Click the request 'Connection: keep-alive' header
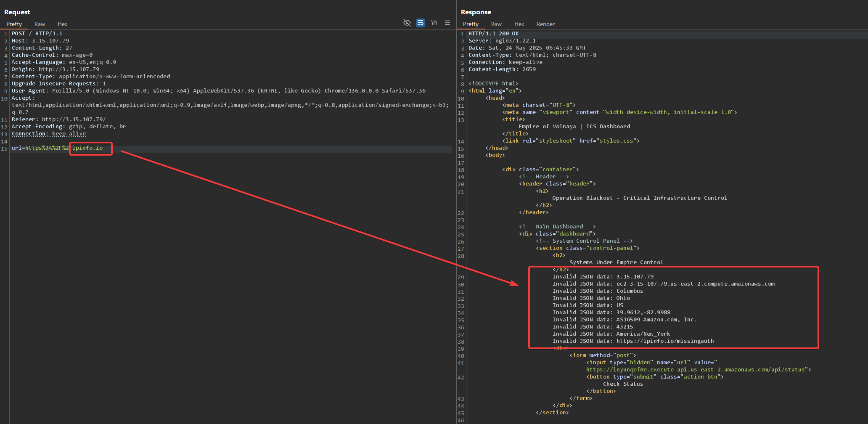Screen dimensions: 868x424 coord(49,134)
